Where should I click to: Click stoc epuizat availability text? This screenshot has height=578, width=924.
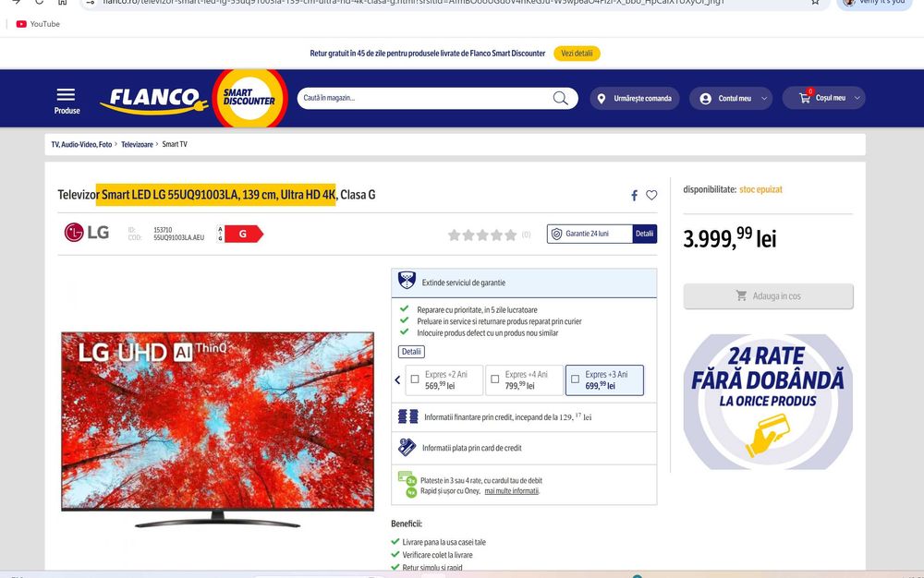[760, 189]
